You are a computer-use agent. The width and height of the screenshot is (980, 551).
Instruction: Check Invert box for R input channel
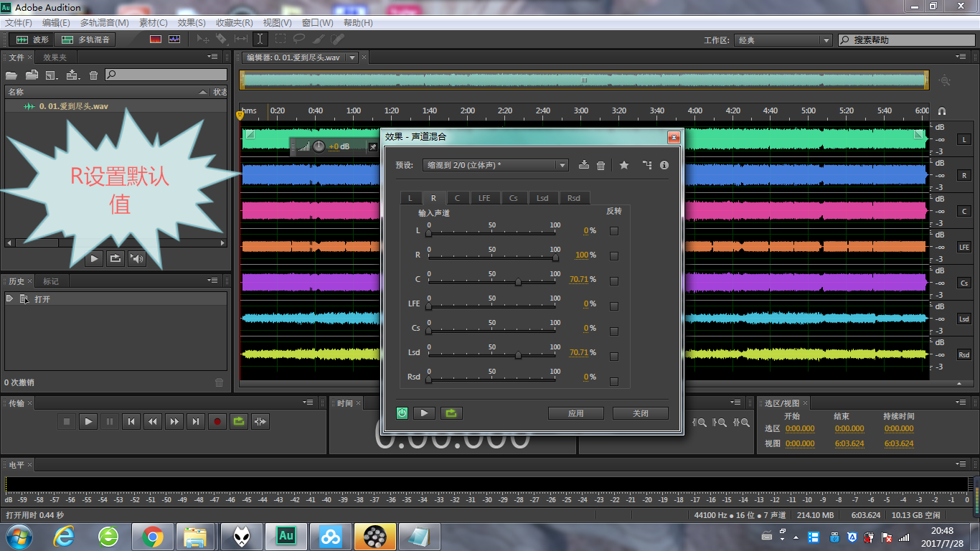pos(613,255)
